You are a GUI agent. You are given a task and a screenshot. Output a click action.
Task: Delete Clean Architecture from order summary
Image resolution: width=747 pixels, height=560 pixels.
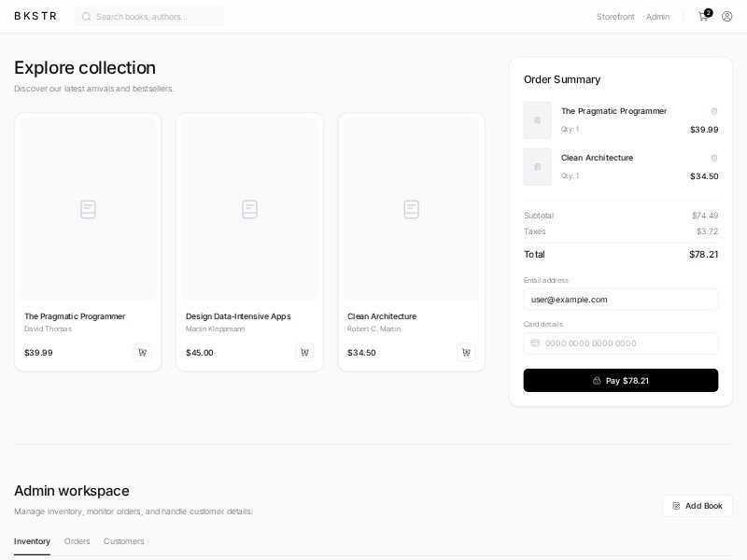coord(714,158)
